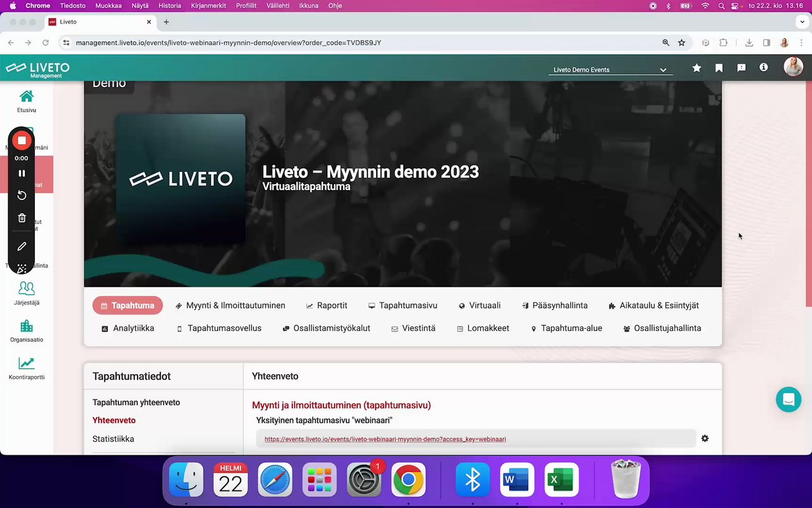Open Järjestäjä in the sidebar
Screen dimensions: 812x508
point(27,293)
